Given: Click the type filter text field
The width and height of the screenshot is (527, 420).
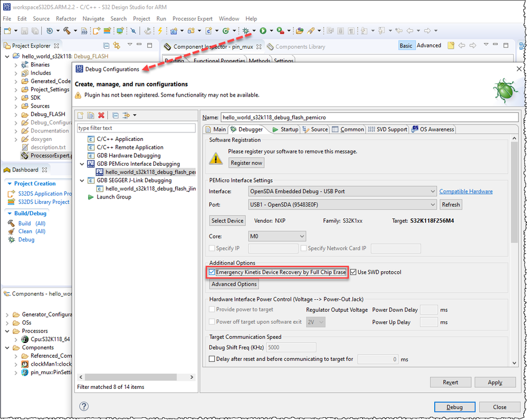Looking at the screenshot, I should click(x=136, y=128).
